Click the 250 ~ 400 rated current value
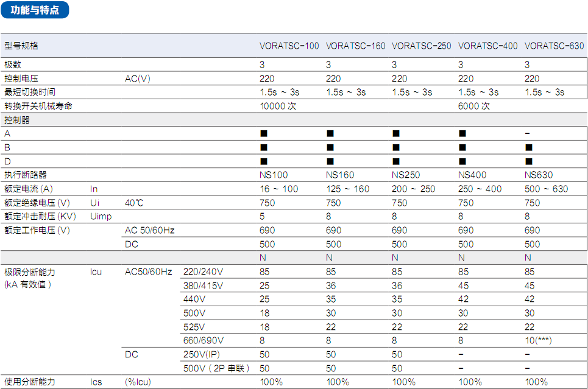 click(x=480, y=189)
